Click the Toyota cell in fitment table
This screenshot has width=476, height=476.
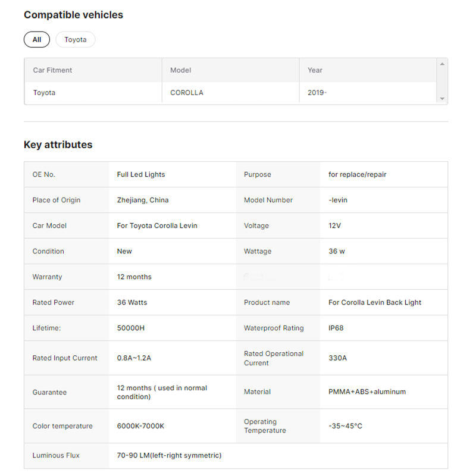(44, 93)
